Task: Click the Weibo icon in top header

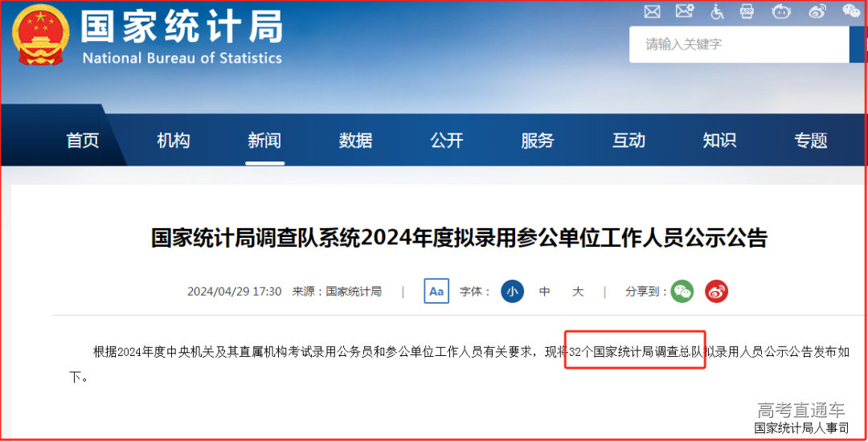Action: pos(817,11)
